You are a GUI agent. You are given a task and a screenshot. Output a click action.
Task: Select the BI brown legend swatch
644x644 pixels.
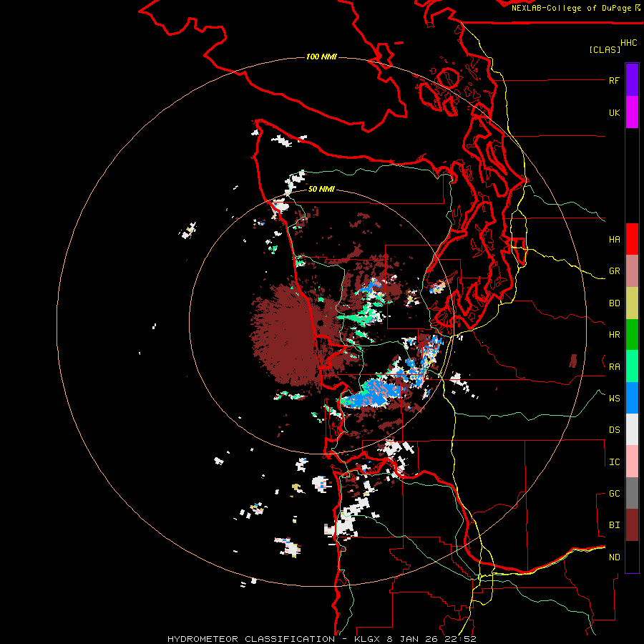pyautogui.click(x=632, y=525)
